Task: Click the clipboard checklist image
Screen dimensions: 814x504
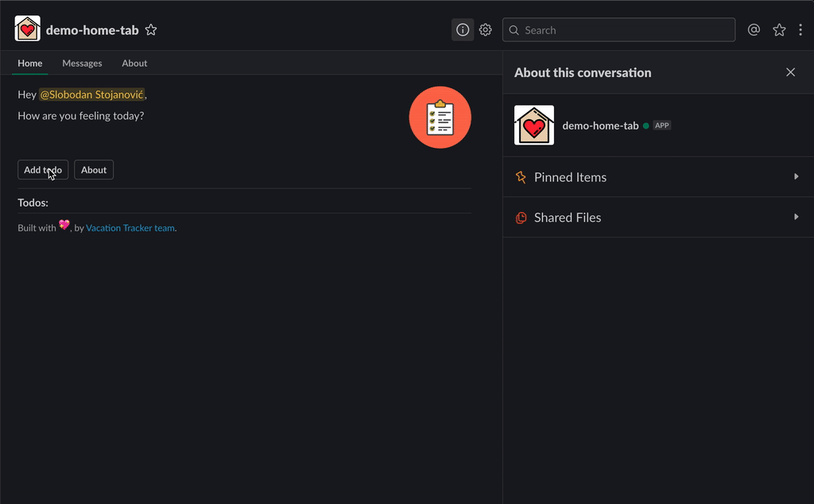Action: pyautogui.click(x=440, y=118)
